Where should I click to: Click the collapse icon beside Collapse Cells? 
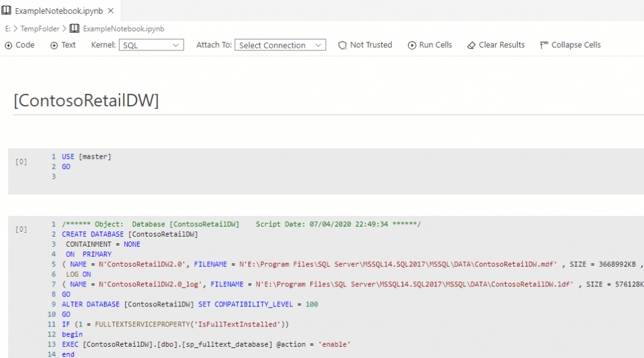click(x=544, y=45)
